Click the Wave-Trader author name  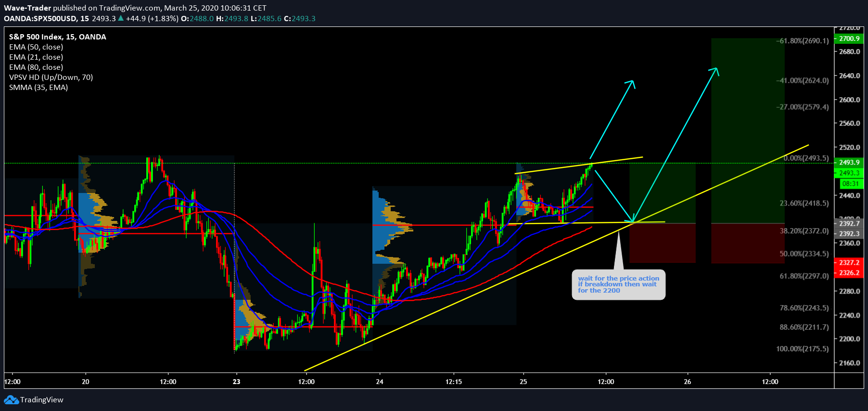pyautogui.click(x=27, y=8)
